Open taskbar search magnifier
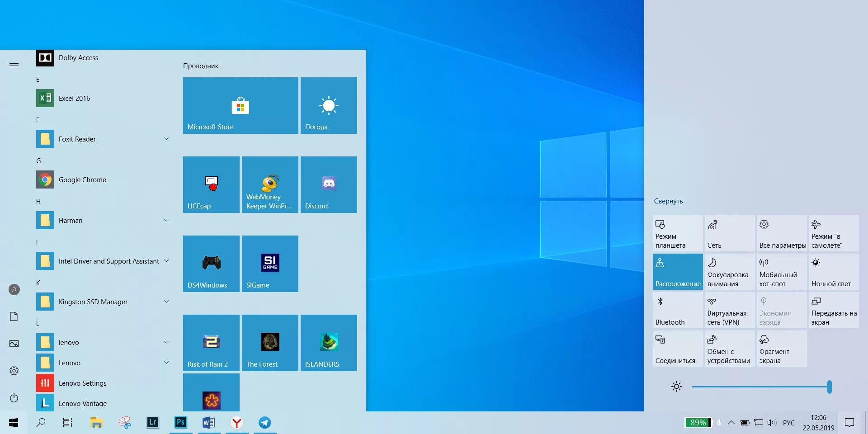 41,422
